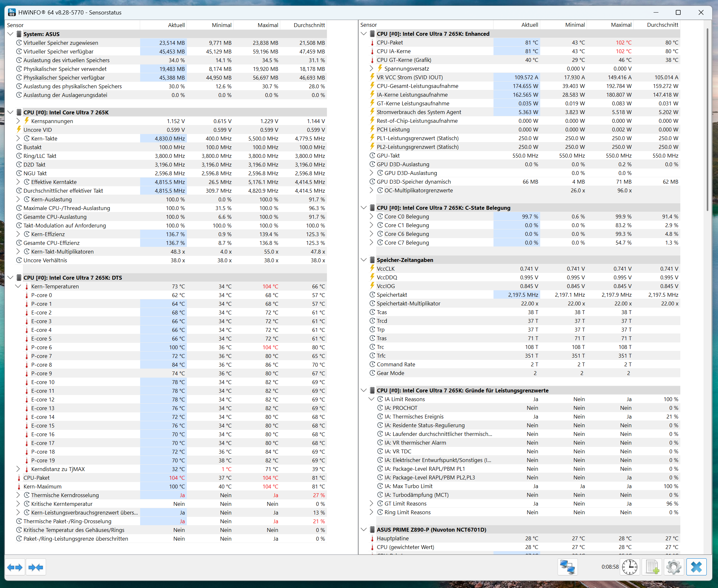The width and height of the screenshot is (718, 588).
Task: Select the Maximal column header
Action: click(x=268, y=25)
